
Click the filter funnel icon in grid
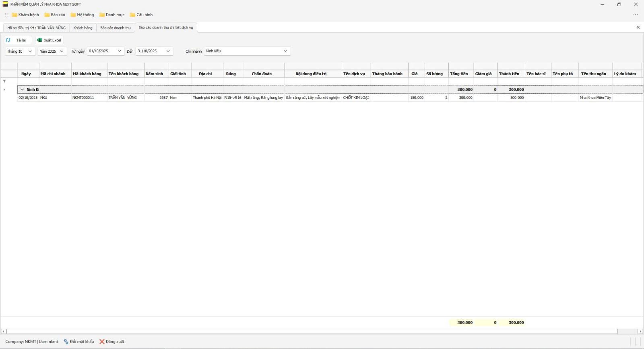point(4,81)
